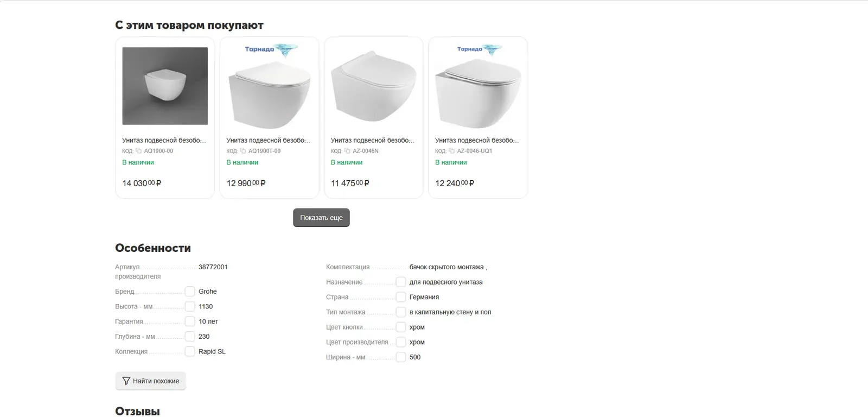Open product title with code AQ1900T-00
The width and height of the screenshot is (868, 417).
pos(268,141)
